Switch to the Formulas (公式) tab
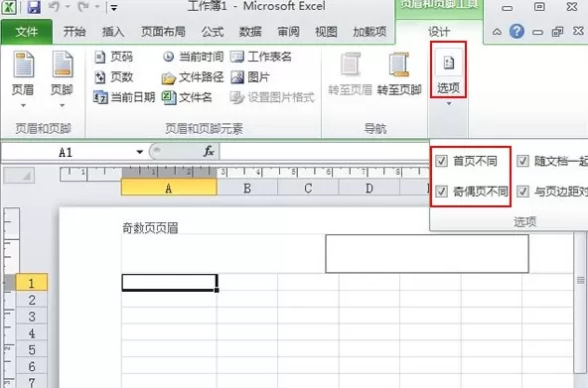This screenshot has height=388, width=588. click(x=213, y=32)
